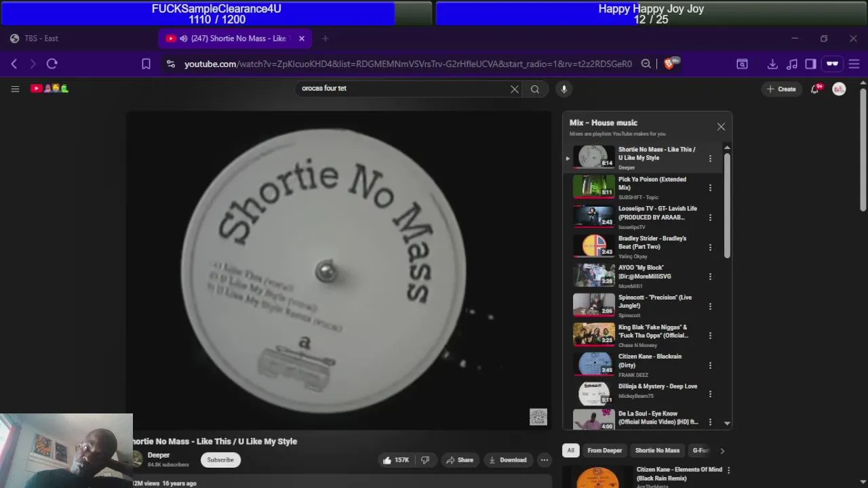Viewport: 868px width, 488px height.
Task: Reload the YouTube page
Action: 52,64
